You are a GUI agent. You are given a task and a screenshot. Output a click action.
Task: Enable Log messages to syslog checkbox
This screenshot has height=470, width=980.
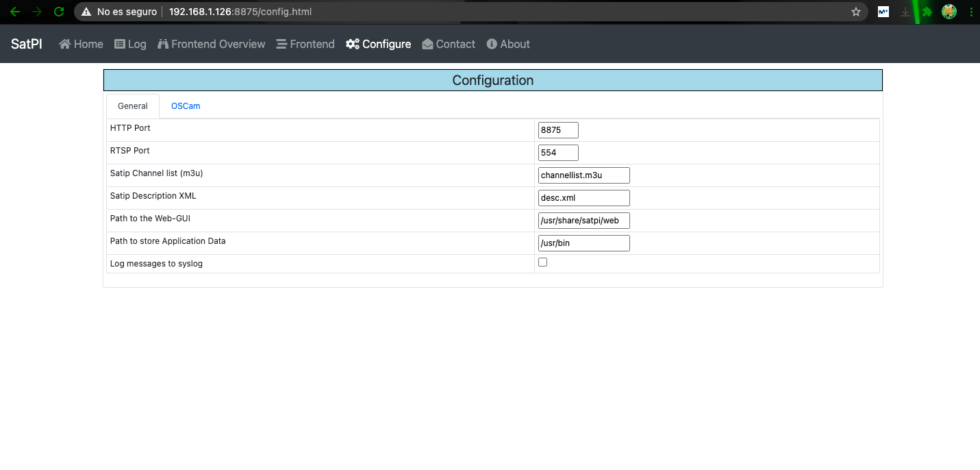543,262
